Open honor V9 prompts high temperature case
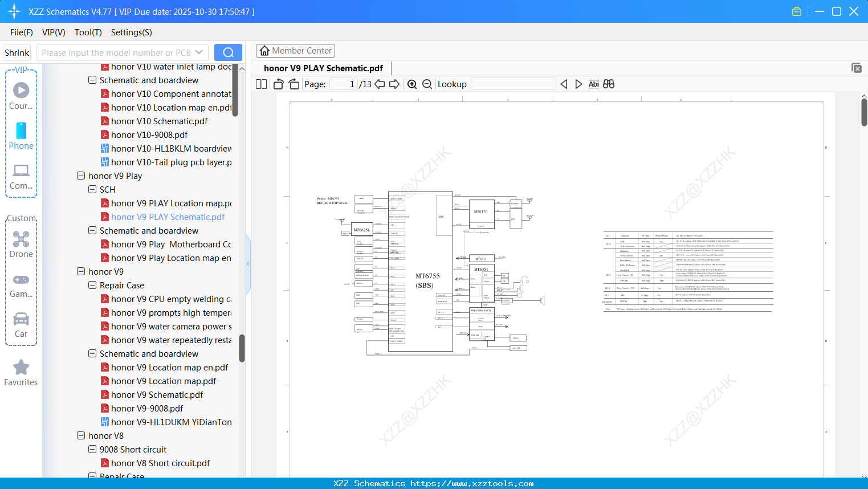The width and height of the screenshot is (868, 489). (x=166, y=313)
